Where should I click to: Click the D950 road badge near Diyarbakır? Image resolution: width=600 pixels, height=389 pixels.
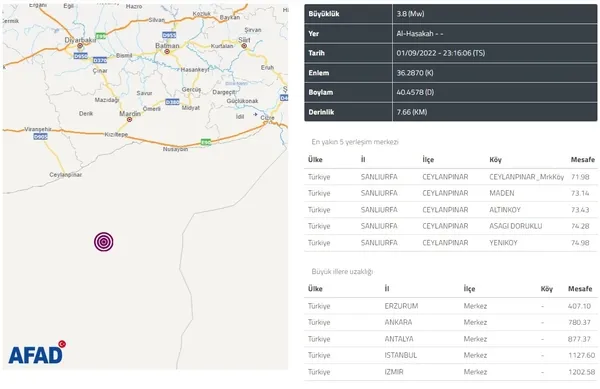[x=80, y=56]
